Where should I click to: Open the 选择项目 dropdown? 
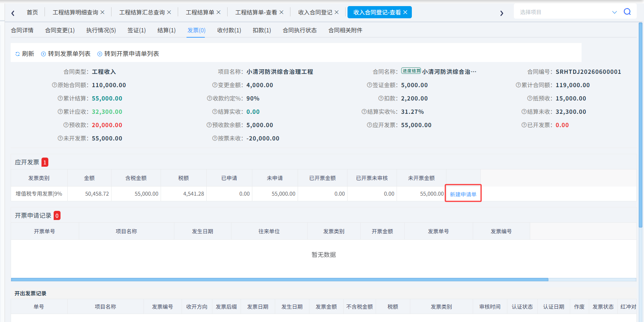click(x=614, y=12)
